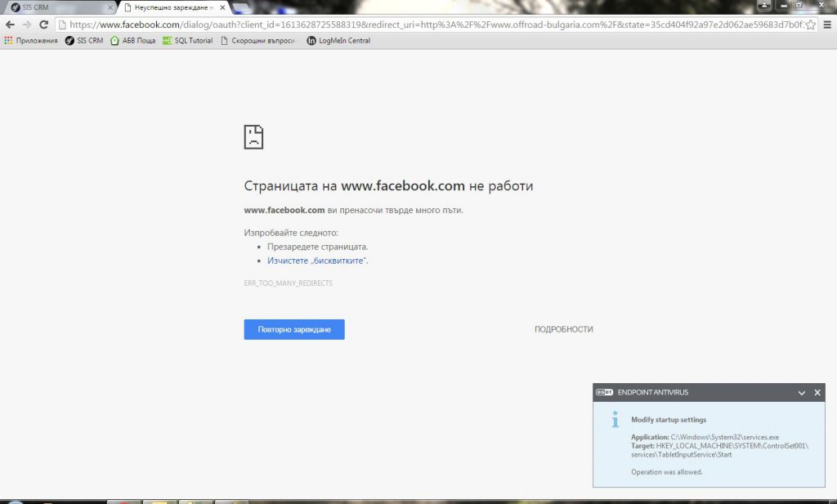Open the Chrome hamburger menu
The height and width of the screenshot is (504, 837).
point(827,25)
